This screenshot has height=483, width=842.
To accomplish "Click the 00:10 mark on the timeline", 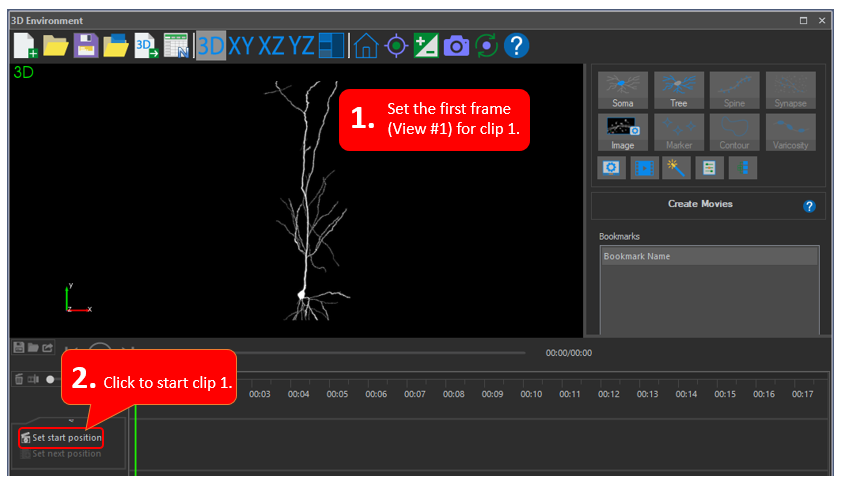I will tap(531, 394).
